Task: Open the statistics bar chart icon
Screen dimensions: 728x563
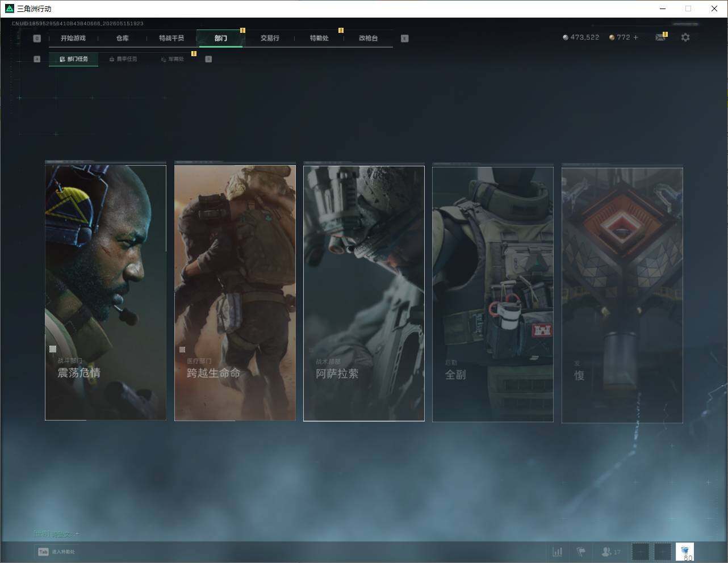Action: [558, 552]
